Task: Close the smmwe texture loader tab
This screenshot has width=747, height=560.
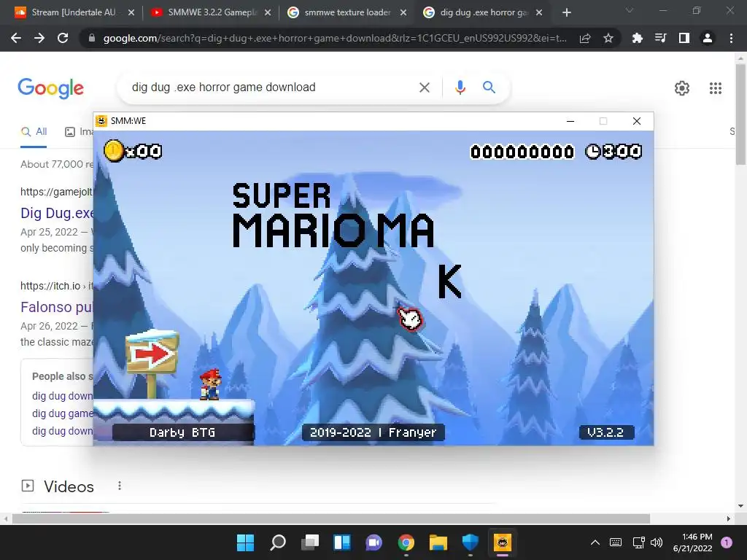Action: [403, 13]
